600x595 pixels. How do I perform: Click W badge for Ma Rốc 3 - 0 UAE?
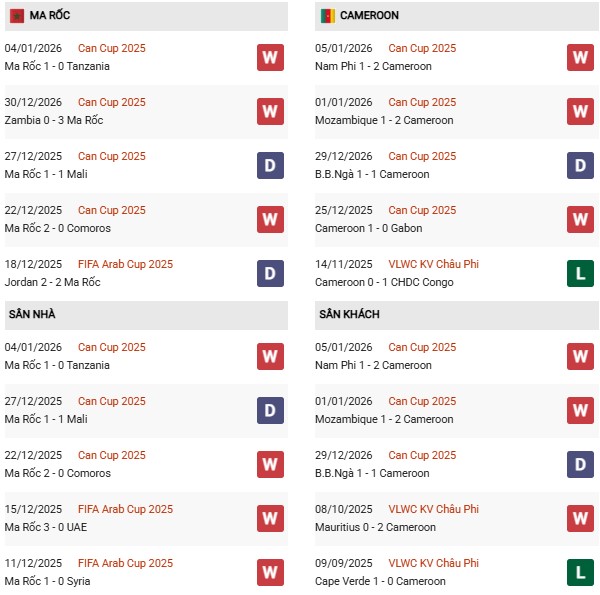pyautogui.click(x=270, y=518)
